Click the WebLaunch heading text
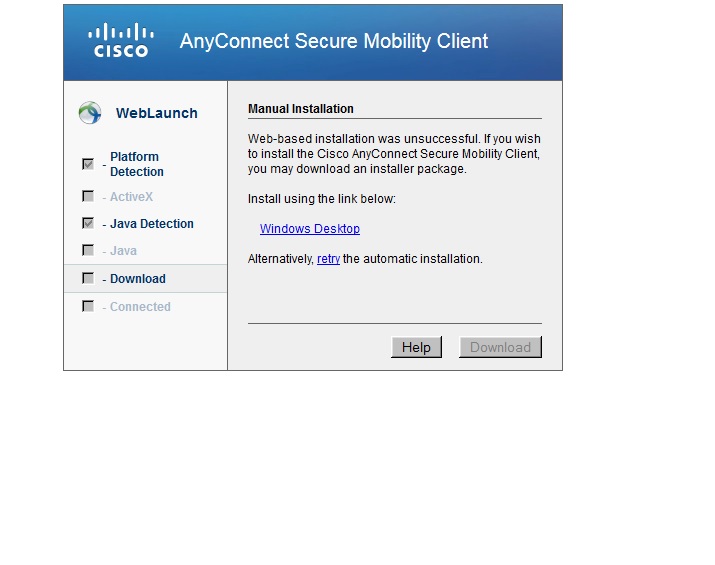 [156, 113]
